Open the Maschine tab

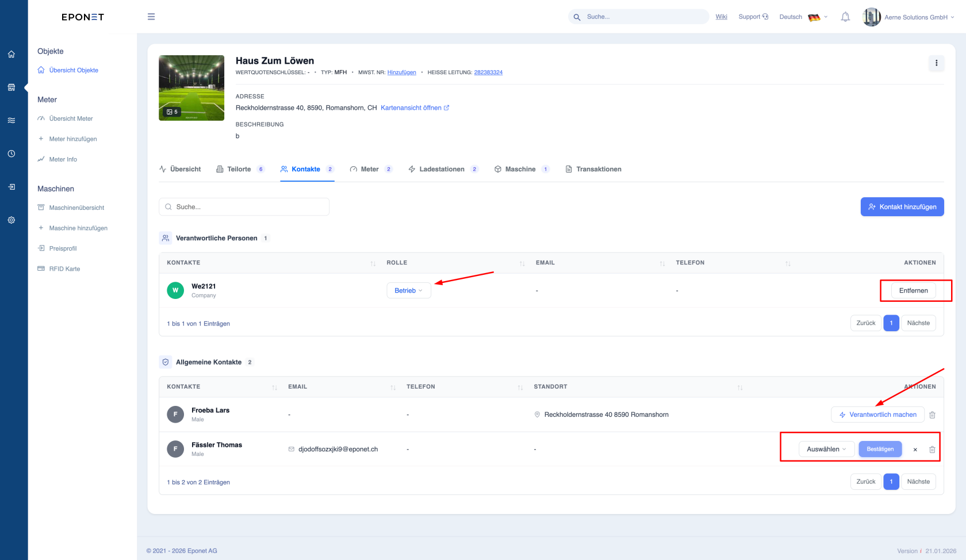coord(522,169)
